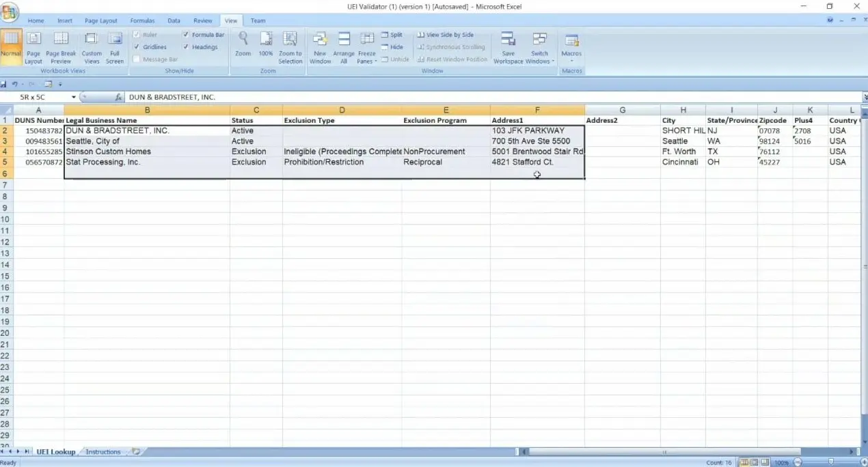This screenshot has height=467, width=868.
Task: Open the Review ribbon tab
Action: (203, 20)
